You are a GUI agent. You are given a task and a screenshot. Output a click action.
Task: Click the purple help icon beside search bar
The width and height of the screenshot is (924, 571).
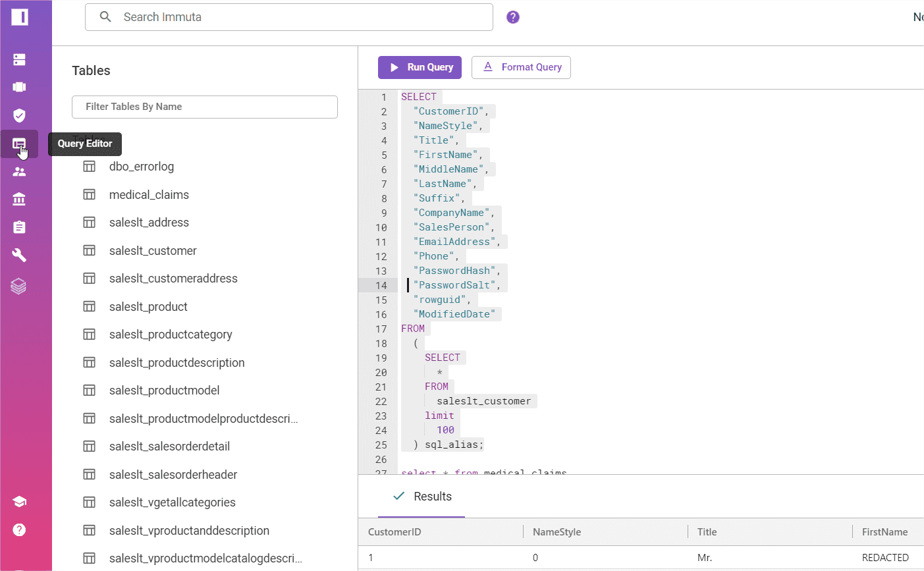point(513,16)
